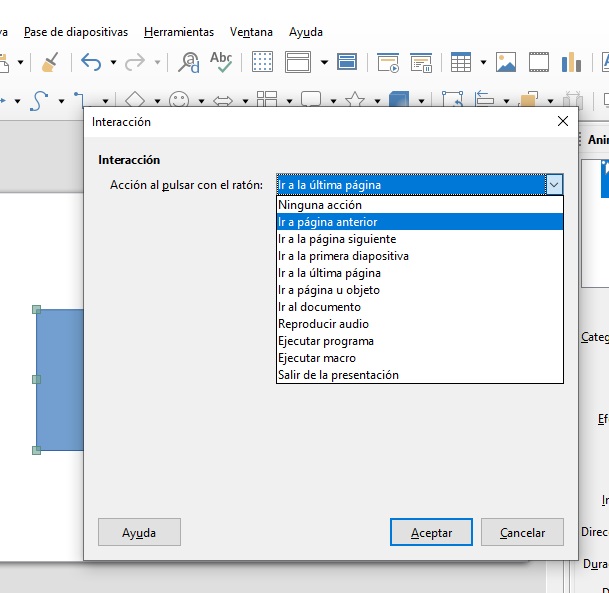This screenshot has height=593, width=609.
Task: Click the Insert Audio or Video icon
Action: (x=539, y=62)
